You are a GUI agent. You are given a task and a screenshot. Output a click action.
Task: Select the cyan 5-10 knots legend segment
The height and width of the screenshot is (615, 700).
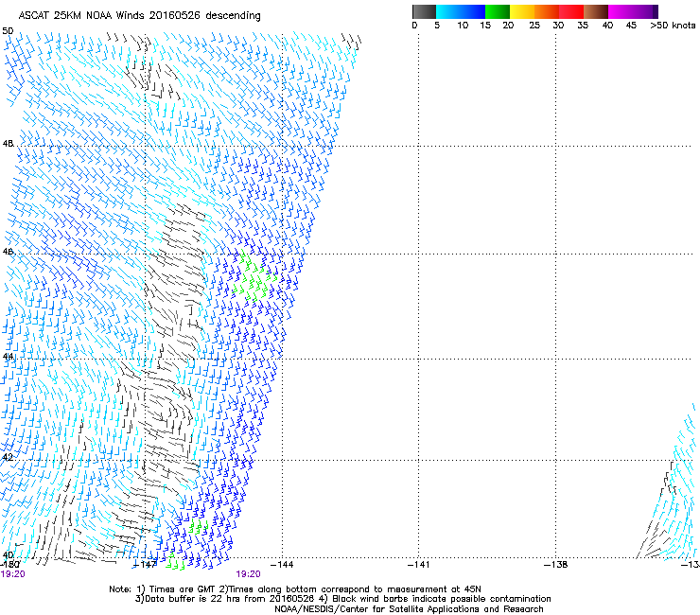(x=448, y=11)
